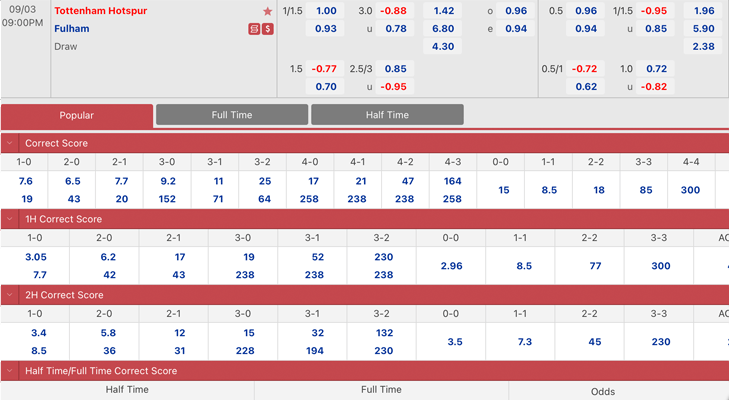This screenshot has width=729, height=400.
Task: Collapse Half Time/Full Time Correct Score section
Action: (10, 371)
